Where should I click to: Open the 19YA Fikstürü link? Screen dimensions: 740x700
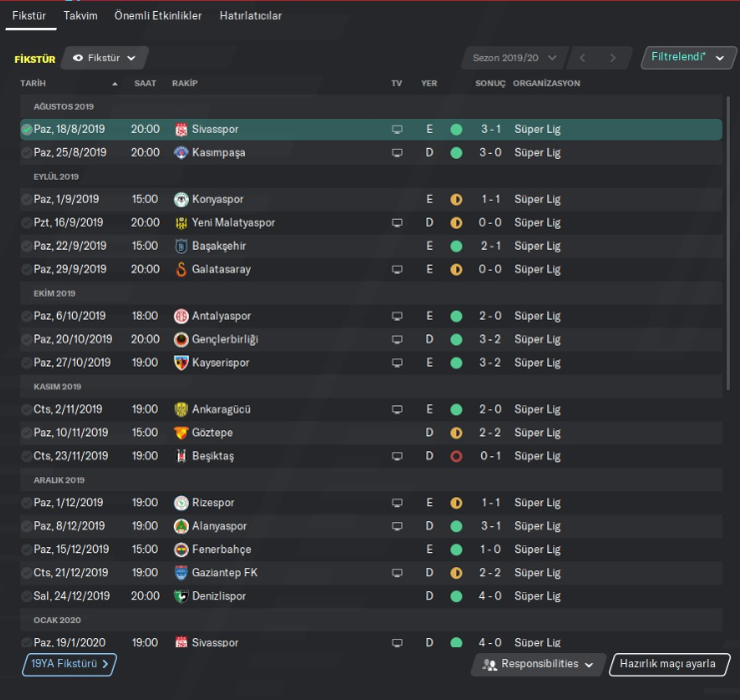tap(69, 664)
